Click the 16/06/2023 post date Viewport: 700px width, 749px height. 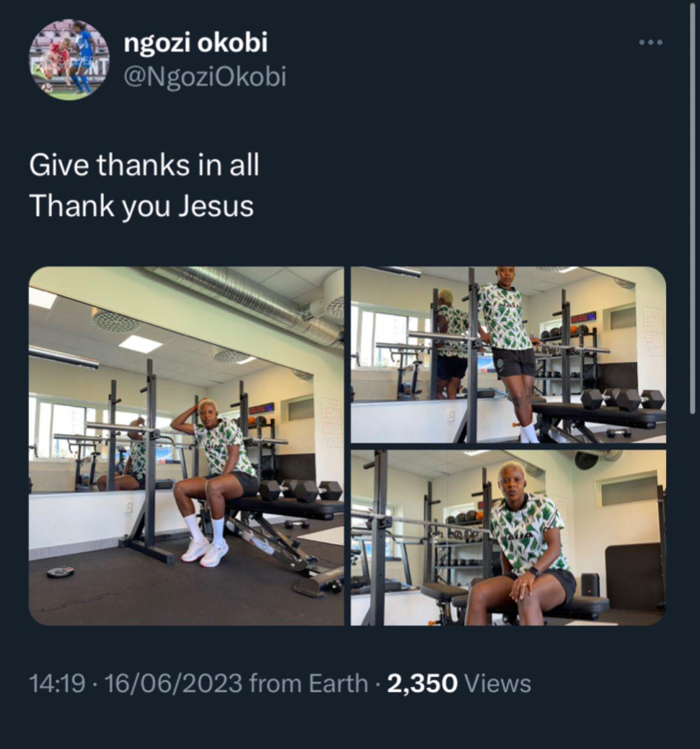tap(173, 683)
